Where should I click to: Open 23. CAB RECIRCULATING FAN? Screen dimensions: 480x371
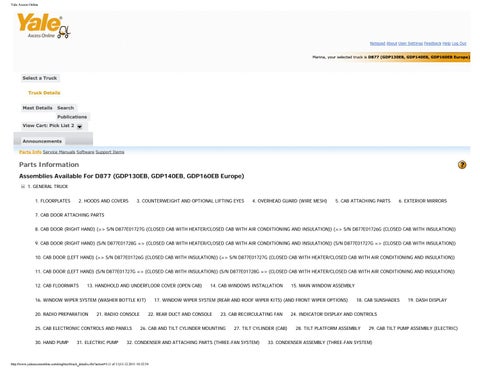pyautogui.click(x=251, y=314)
